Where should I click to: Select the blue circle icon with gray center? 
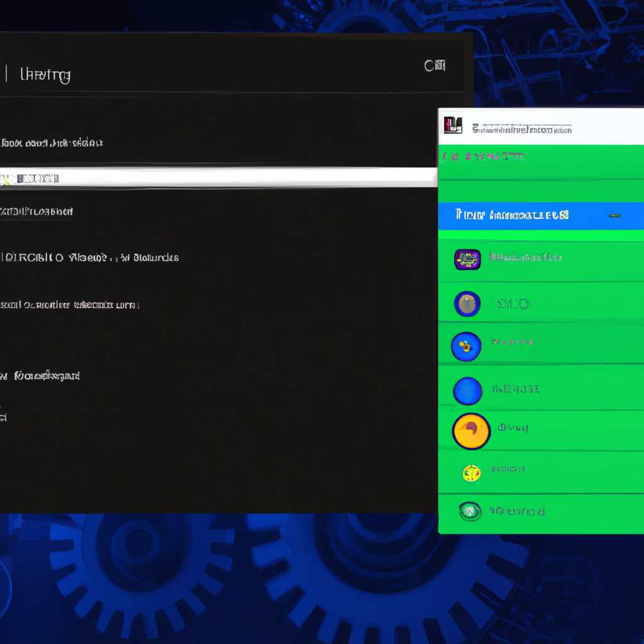tap(467, 304)
